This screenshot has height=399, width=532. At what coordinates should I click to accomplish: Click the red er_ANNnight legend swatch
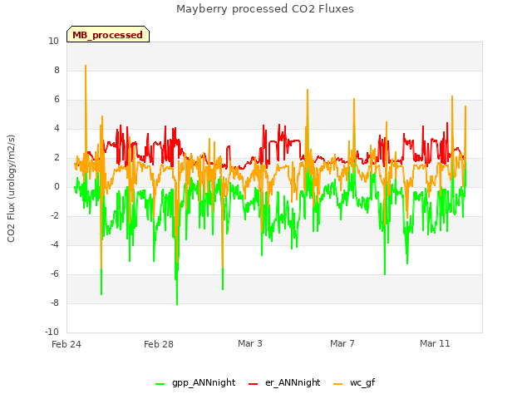[x=253, y=384]
